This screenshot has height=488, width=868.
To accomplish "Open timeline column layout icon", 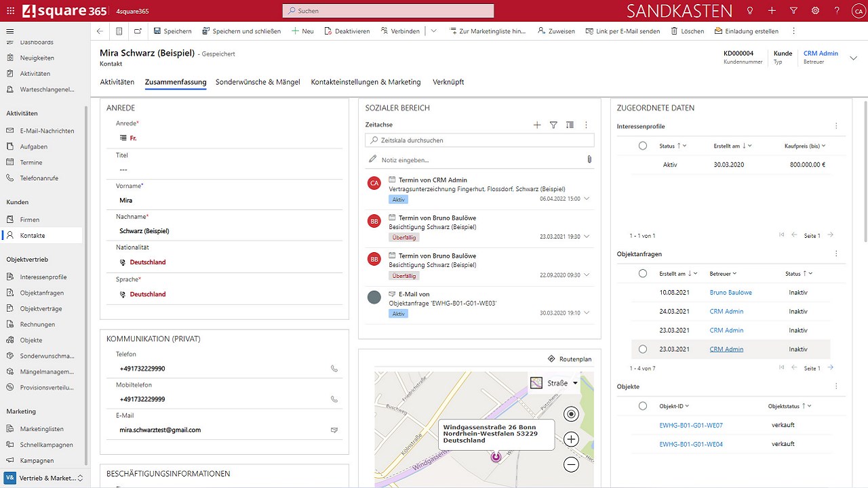I will pyautogui.click(x=570, y=125).
